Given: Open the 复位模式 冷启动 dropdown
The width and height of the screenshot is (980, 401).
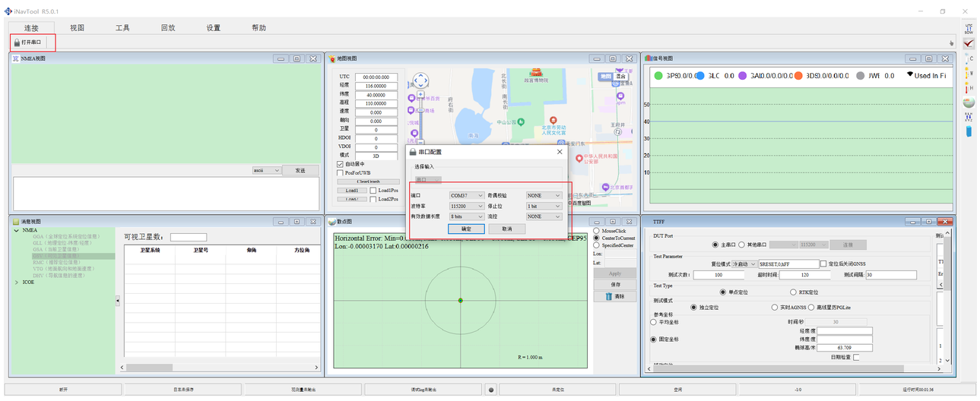Looking at the screenshot, I should [744, 264].
